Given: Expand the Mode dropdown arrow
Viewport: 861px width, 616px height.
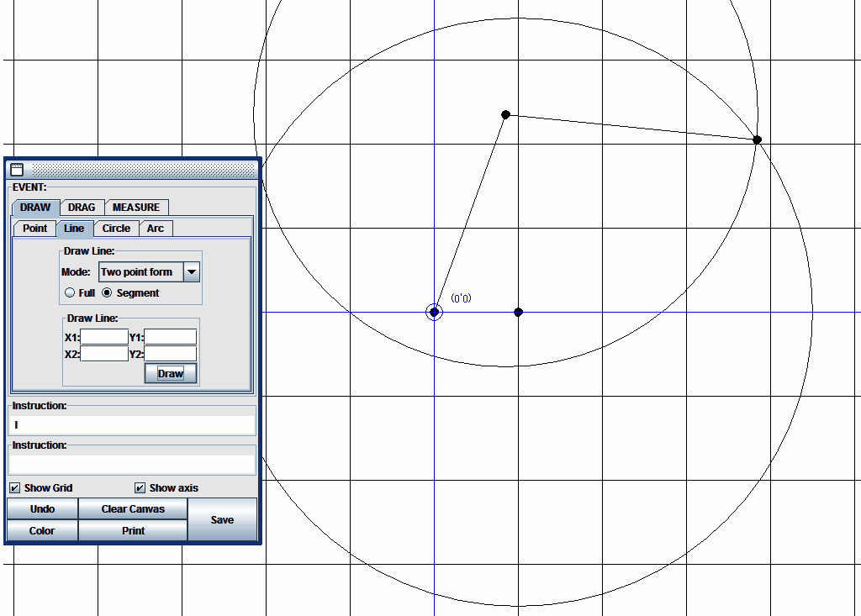Looking at the screenshot, I should (x=192, y=272).
